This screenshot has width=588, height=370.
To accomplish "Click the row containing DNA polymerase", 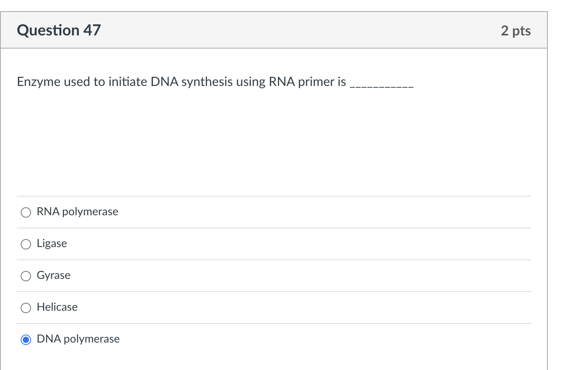I will pyautogui.click(x=274, y=339).
